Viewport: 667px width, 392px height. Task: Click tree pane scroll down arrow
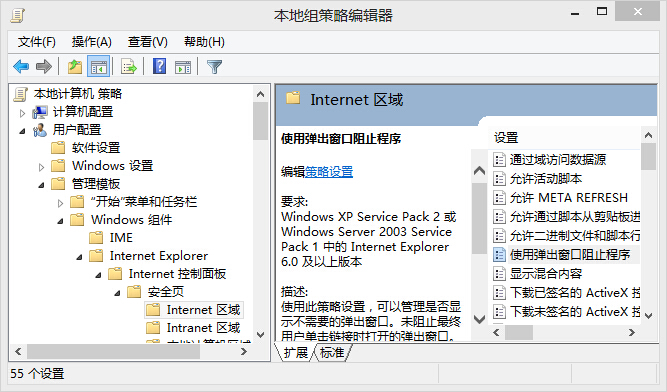pos(261,335)
